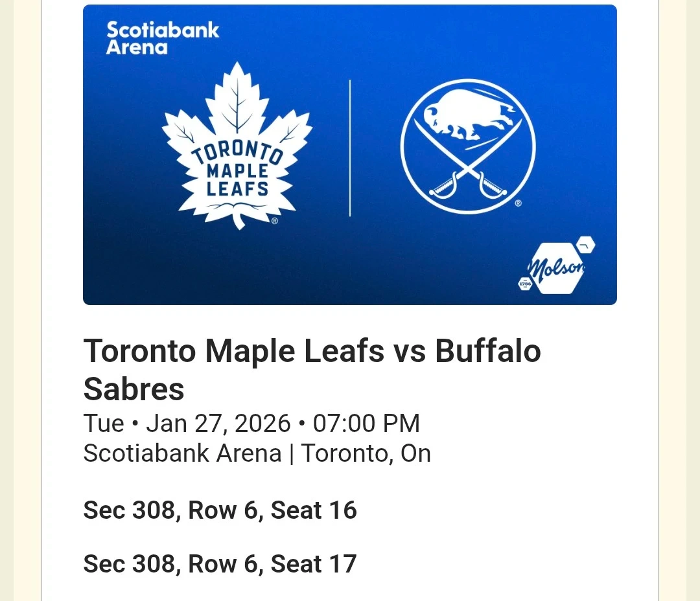
Task: Select the Sec 308 Seat 16 ticket line
Action: [220, 510]
